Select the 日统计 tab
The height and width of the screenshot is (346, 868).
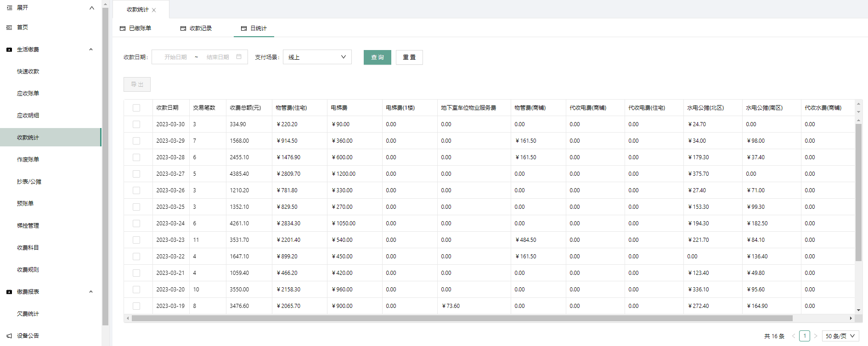click(x=254, y=28)
